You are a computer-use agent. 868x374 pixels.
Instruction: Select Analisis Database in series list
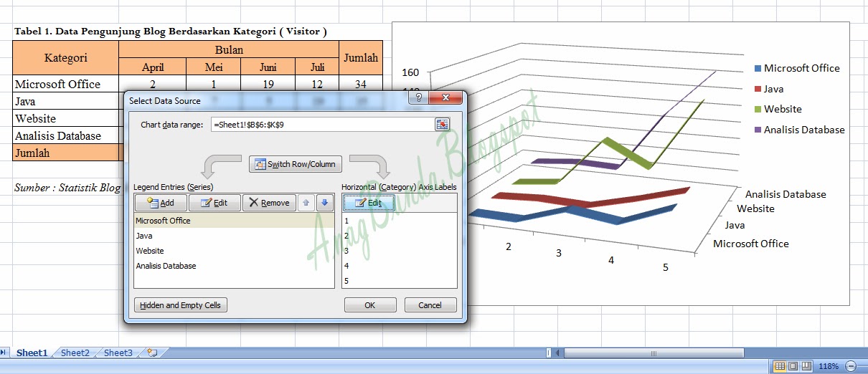coord(234,266)
